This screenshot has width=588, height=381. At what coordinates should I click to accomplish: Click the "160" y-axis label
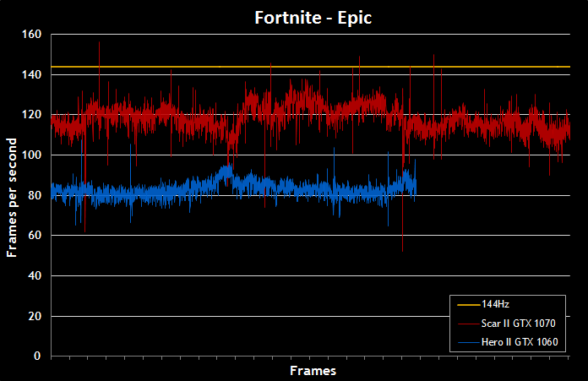click(x=31, y=34)
